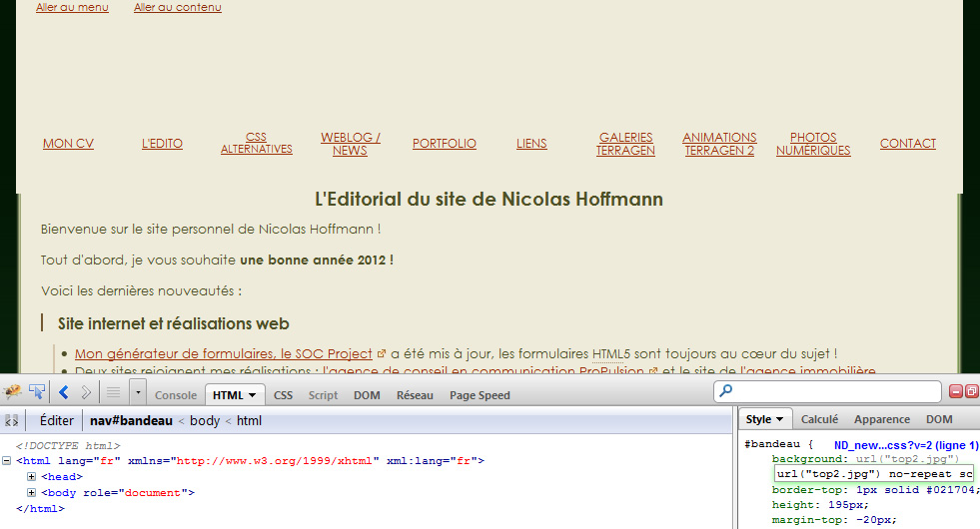This screenshot has height=529, width=980.
Task: Detach Firebug into a separate window
Action: coord(971,392)
